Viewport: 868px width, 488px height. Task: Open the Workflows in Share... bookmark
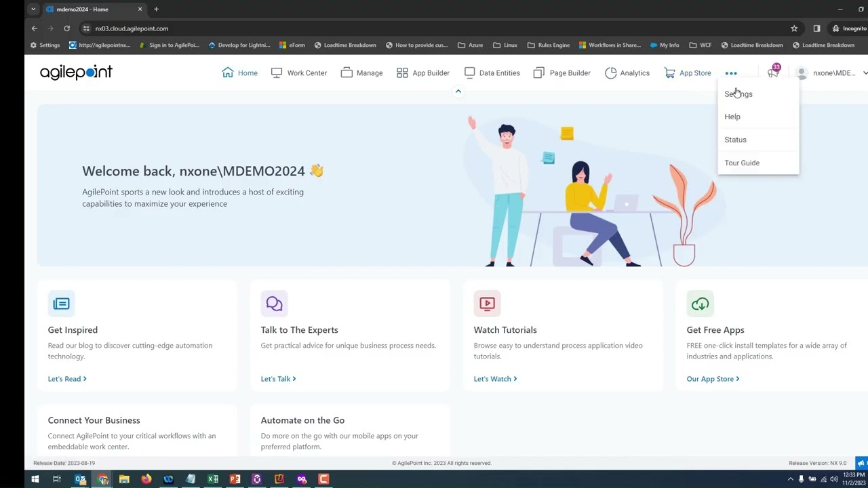[610, 45]
